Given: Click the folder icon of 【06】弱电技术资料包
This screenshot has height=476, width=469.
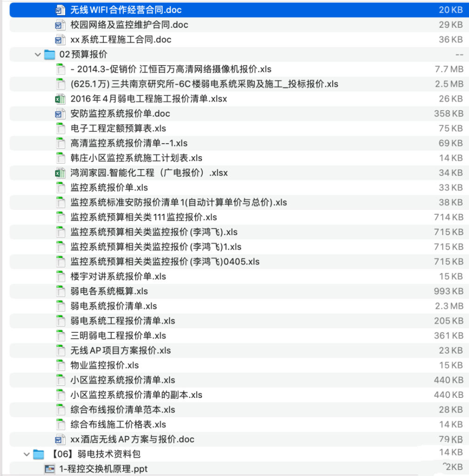Looking at the screenshot, I should pyautogui.click(x=39, y=454).
